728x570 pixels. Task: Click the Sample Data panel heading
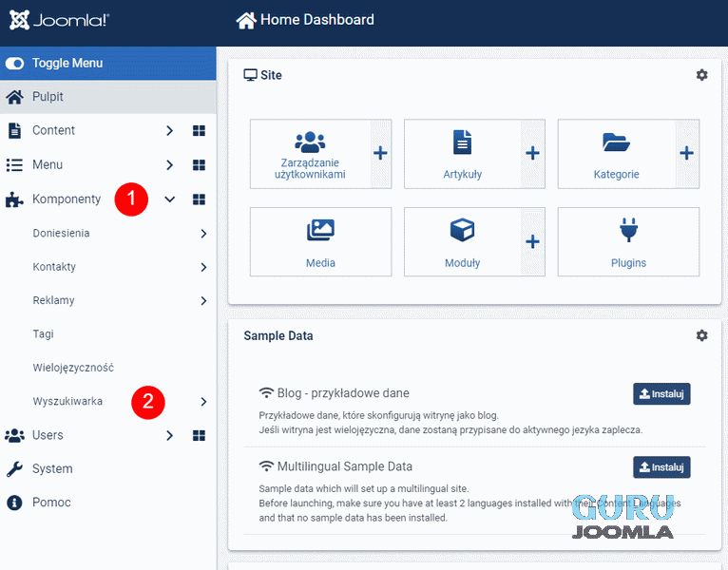pyautogui.click(x=278, y=335)
